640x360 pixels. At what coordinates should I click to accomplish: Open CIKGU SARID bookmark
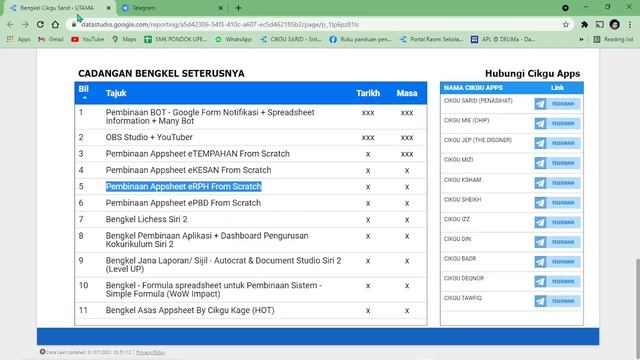tap(291, 39)
